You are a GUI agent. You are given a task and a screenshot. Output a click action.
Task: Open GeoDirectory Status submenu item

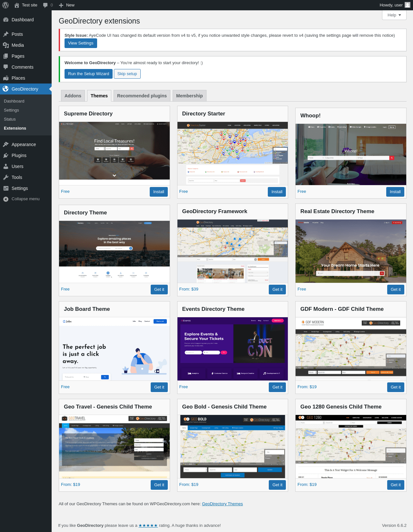(x=10, y=119)
